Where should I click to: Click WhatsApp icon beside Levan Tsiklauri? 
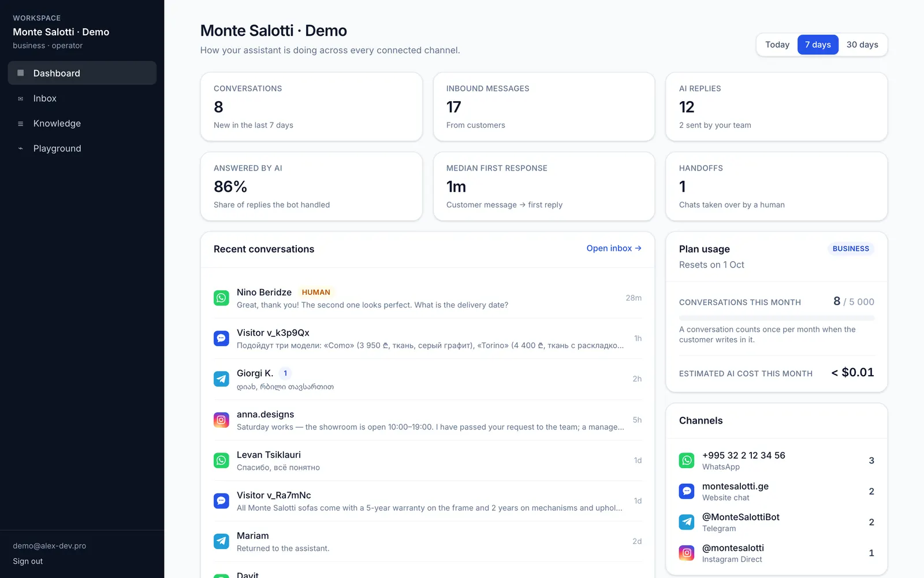click(221, 461)
